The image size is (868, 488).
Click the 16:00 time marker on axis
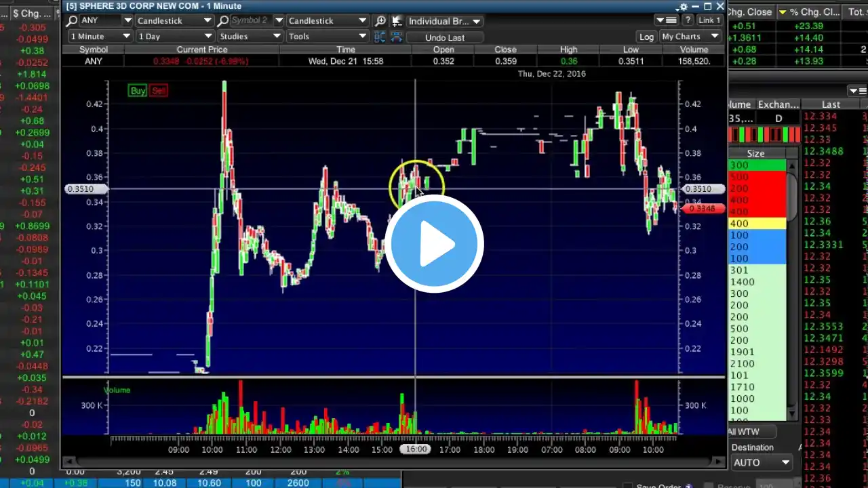point(416,449)
